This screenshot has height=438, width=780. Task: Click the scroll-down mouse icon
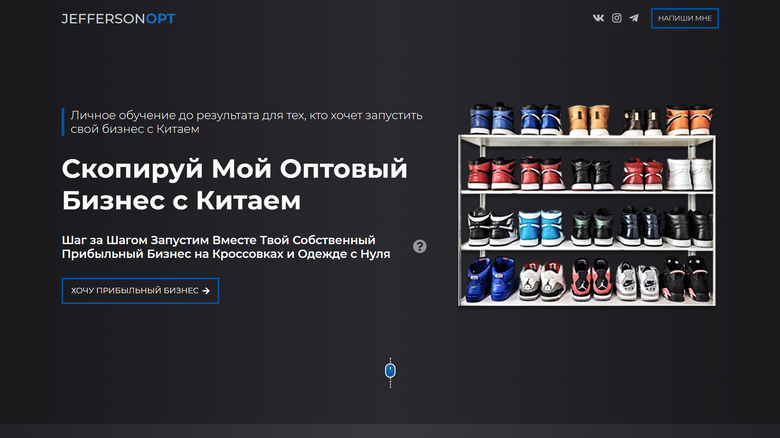[391, 371]
